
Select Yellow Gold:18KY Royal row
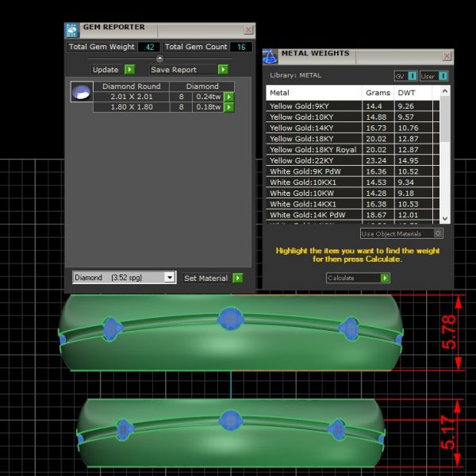[352, 150]
